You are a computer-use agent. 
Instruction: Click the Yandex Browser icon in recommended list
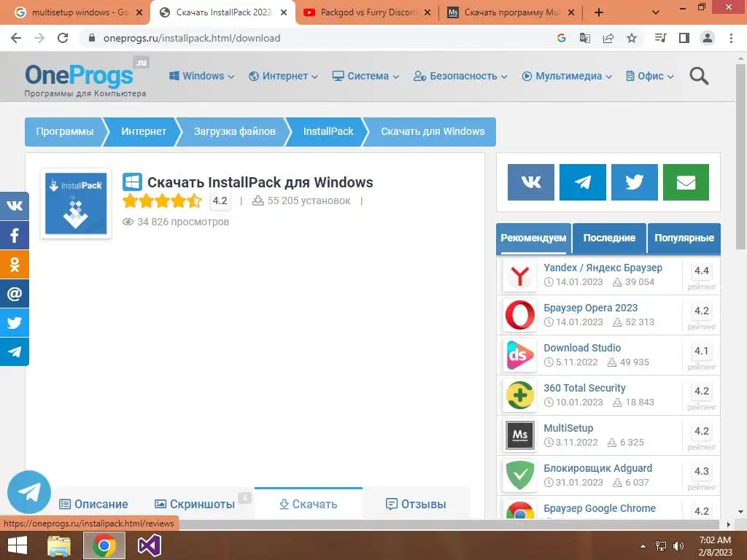pyautogui.click(x=519, y=276)
